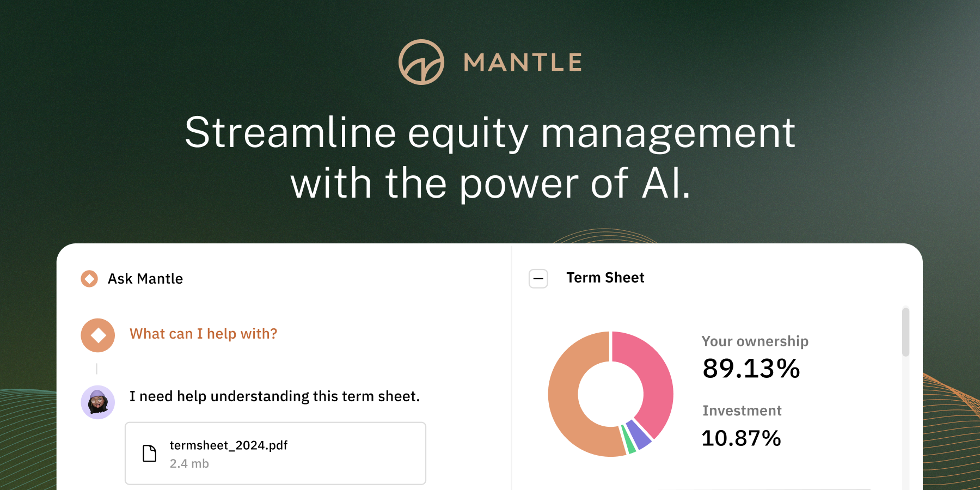Click the Ask Mantle panel title

pos(145,279)
